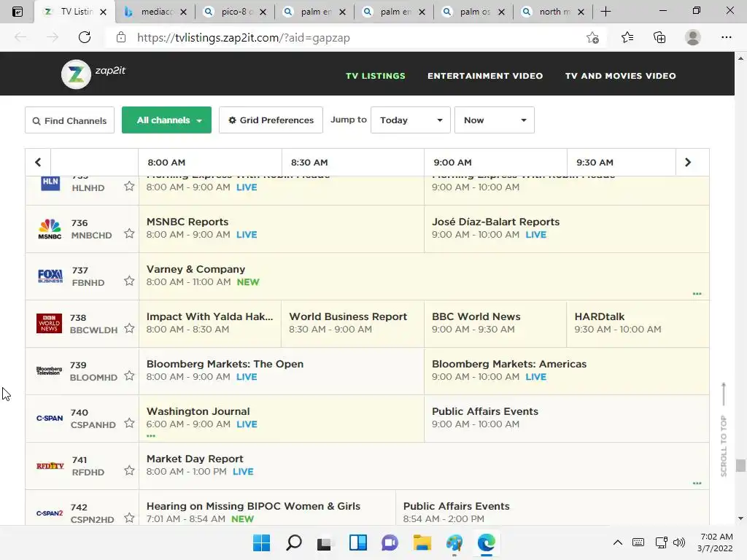The image size is (747, 560).
Task: Expand Washington Journal more options dots
Action: point(151,436)
